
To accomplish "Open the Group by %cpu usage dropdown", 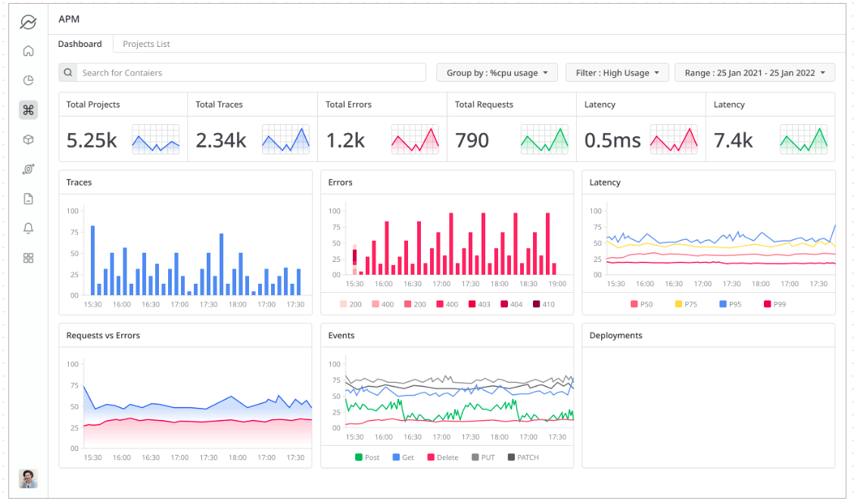I will point(497,72).
